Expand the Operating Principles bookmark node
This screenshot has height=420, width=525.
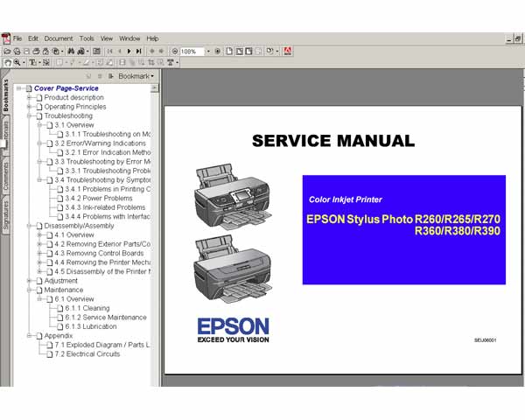coord(30,107)
